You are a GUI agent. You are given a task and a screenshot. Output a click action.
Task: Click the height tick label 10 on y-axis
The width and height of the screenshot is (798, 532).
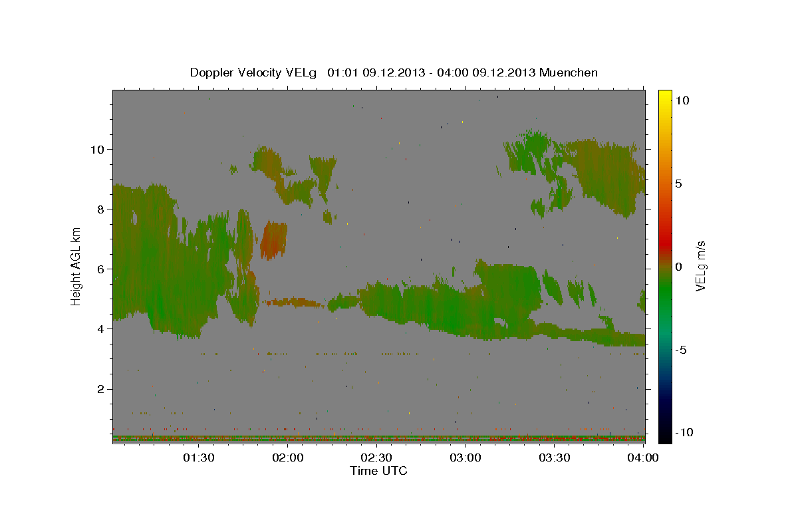tap(99, 150)
